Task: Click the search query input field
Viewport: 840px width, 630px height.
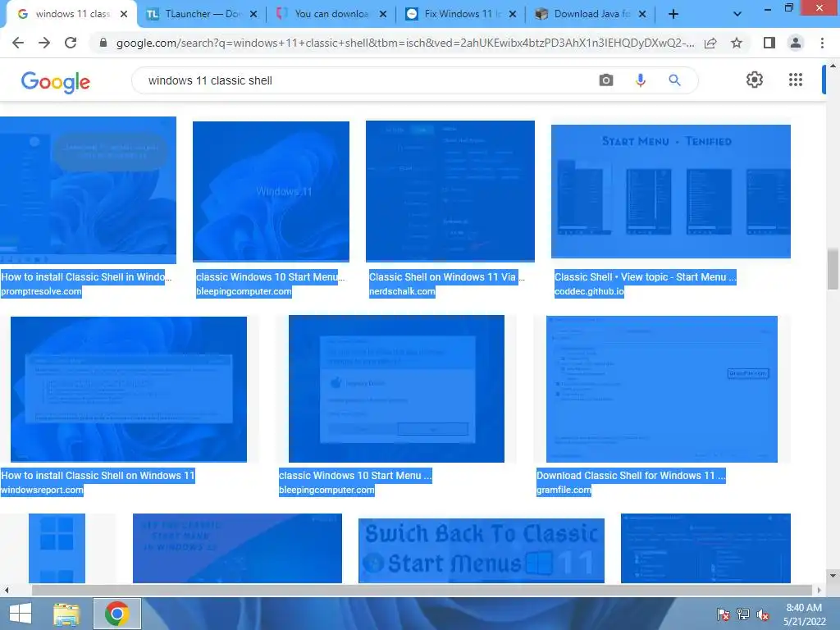Action: point(370,80)
